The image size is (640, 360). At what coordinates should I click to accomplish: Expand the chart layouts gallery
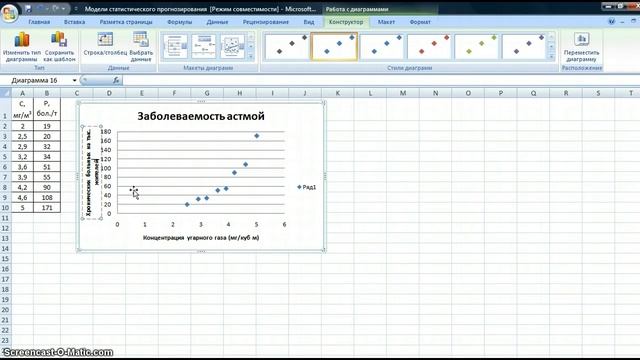(x=251, y=57)
